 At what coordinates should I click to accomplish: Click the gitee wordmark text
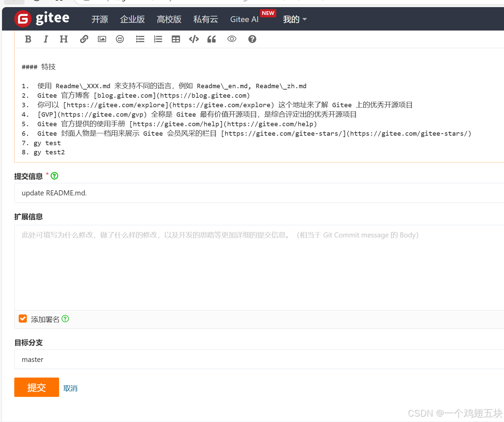coord(53,18)
